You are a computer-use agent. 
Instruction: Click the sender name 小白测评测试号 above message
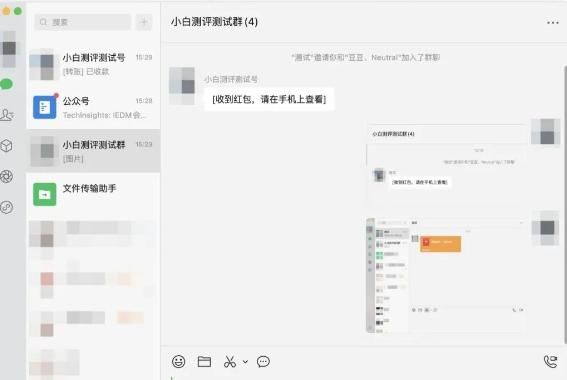(231, 79)
